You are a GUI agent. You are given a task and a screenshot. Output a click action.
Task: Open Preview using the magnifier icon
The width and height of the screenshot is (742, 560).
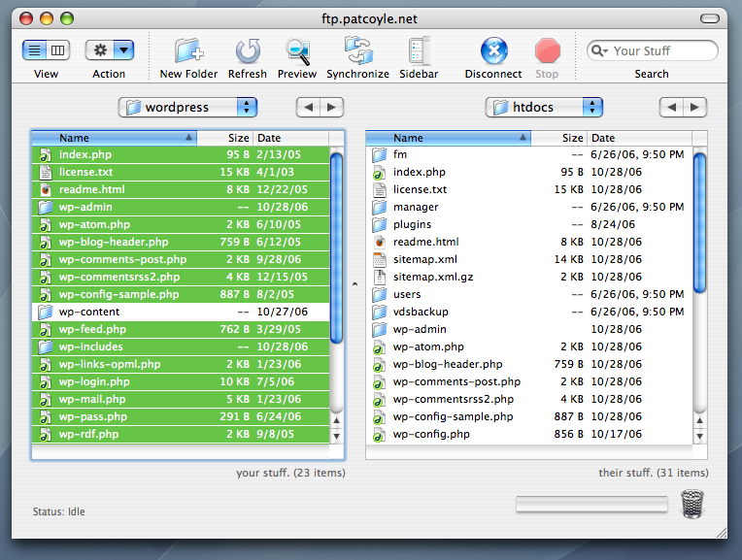point(297,51)
